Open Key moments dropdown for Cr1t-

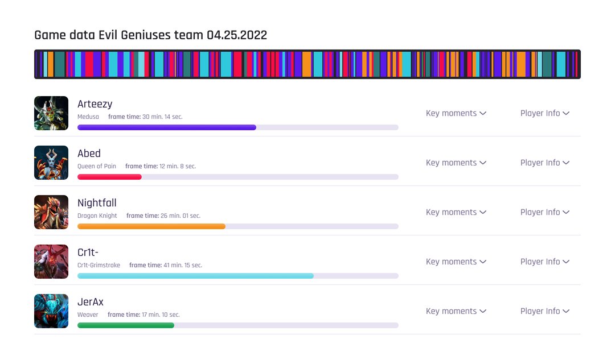(456, 262)
